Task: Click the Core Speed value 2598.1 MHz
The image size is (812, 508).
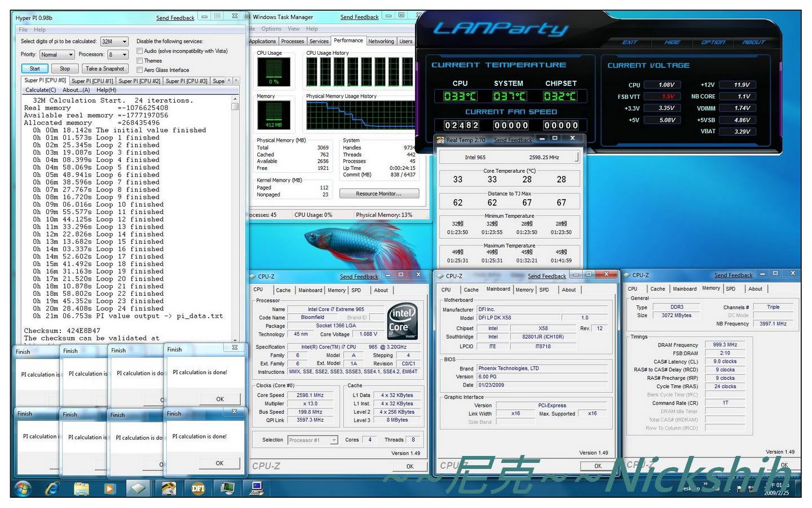Action: (310, 395)
